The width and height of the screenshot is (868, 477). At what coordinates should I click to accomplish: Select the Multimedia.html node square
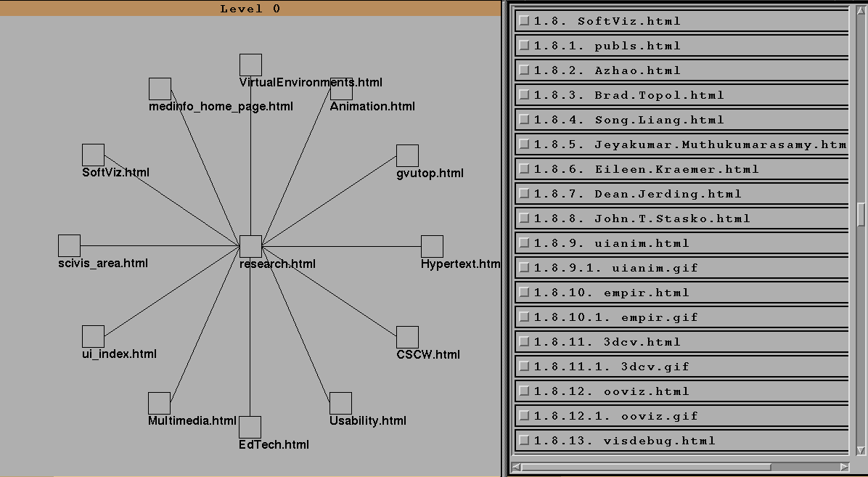point(159,403)
